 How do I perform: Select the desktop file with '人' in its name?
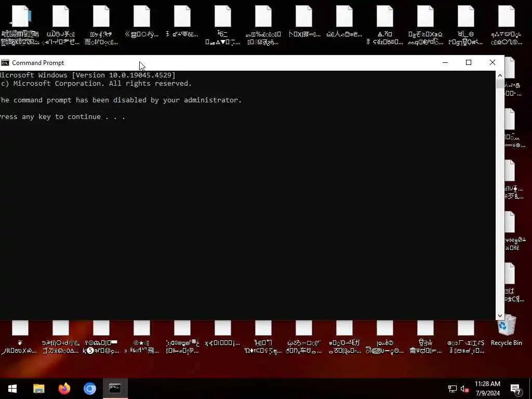(344, 21)
